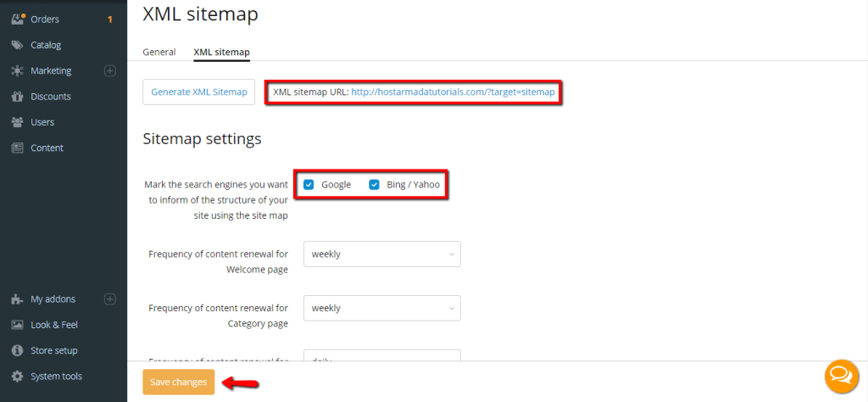868x402 pixels.
Task: Open Welcome page renewal frequency dropdown
Action: click(x=382, y=254)
